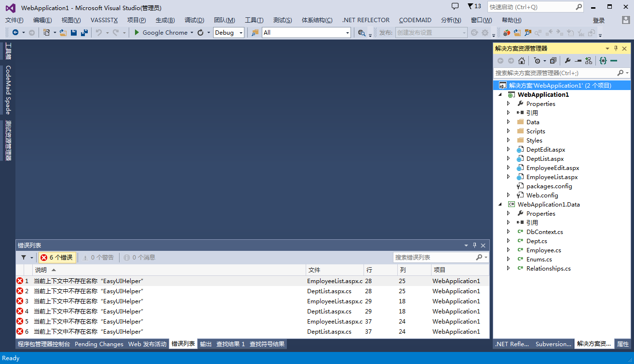Toggle the 0 个消息 messages filter

coord(139,258)
